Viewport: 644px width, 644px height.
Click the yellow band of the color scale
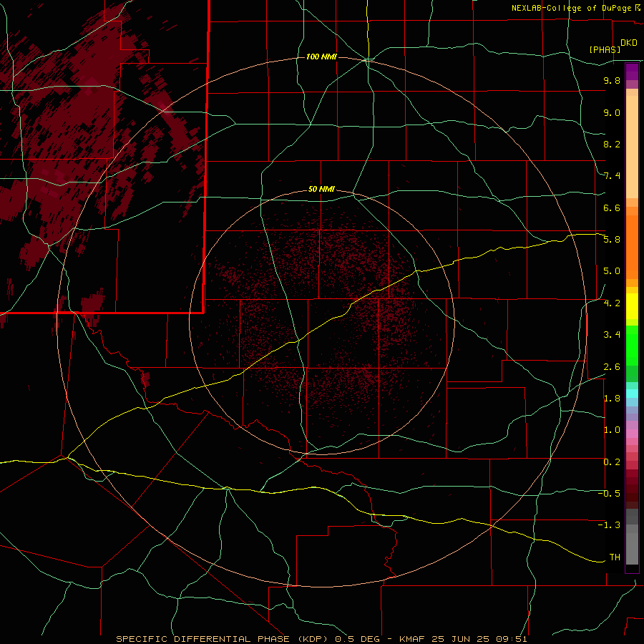[x=632, y=306]
